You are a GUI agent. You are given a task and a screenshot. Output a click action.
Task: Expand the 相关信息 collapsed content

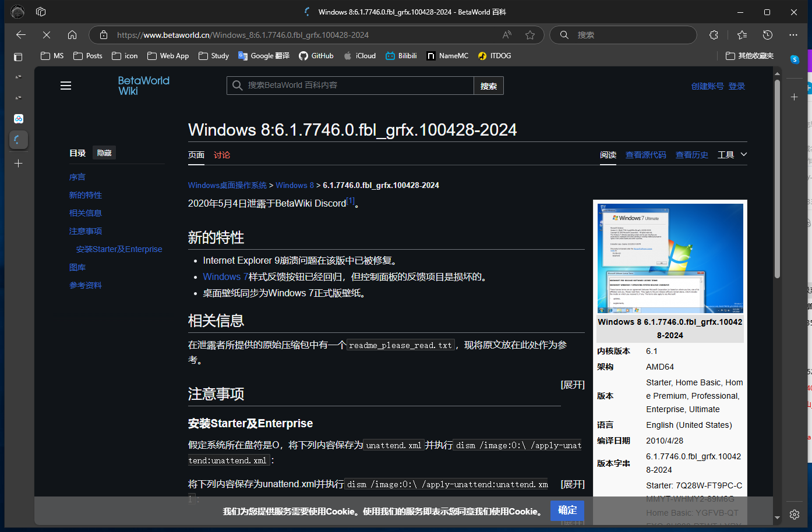pos(572,385)
